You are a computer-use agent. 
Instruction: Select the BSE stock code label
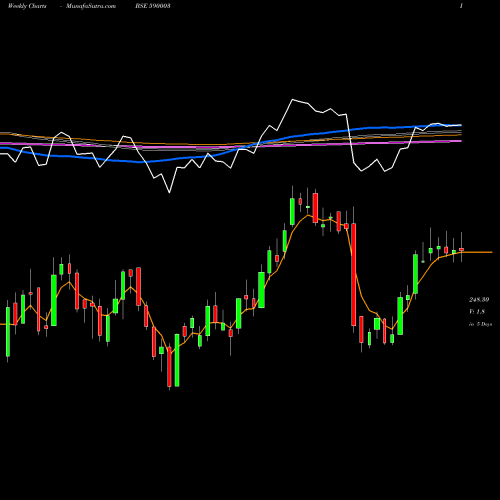point(153,6)
